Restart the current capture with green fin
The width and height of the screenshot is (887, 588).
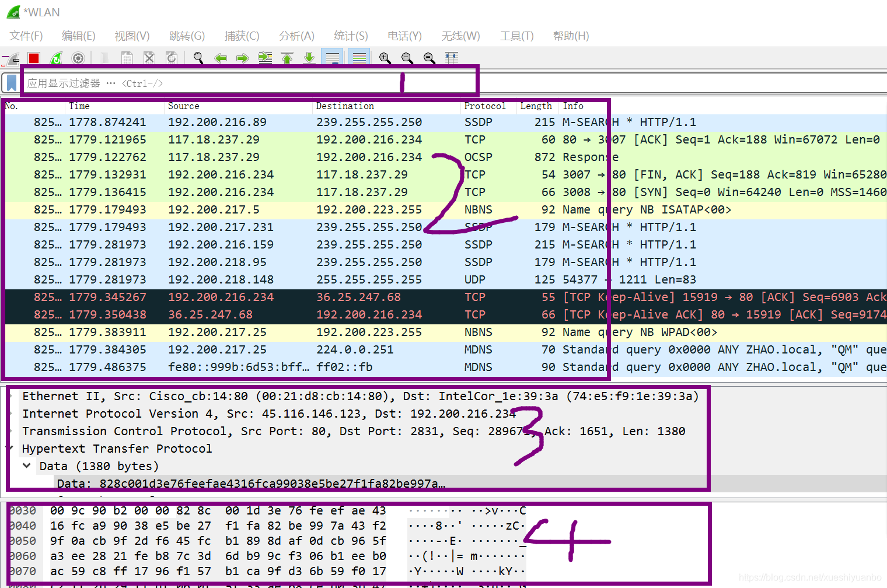pyautogui.click(x=56, y=58)
